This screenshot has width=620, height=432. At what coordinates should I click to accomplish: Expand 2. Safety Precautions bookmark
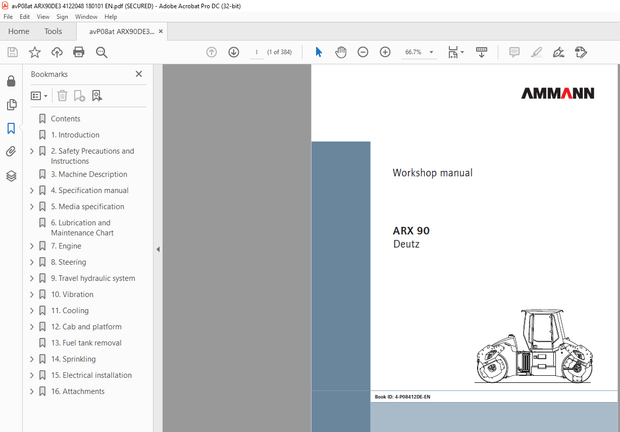pos(32,151)
